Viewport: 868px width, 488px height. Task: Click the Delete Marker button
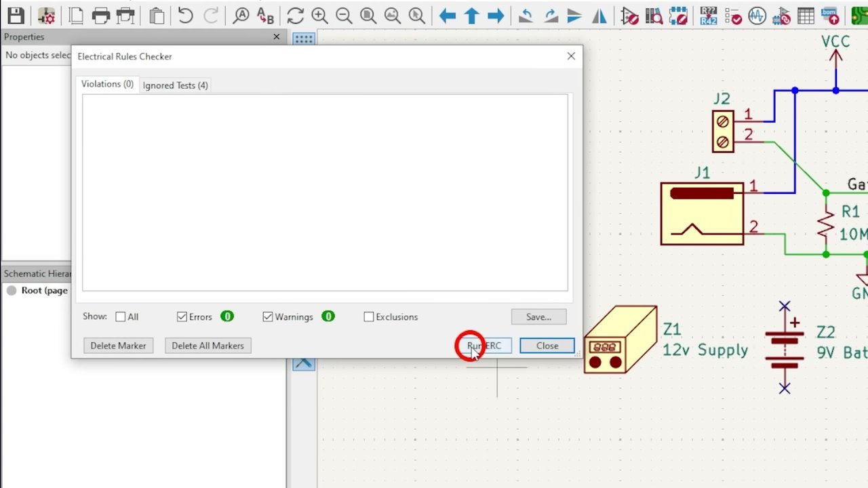(x=118, y=346)
